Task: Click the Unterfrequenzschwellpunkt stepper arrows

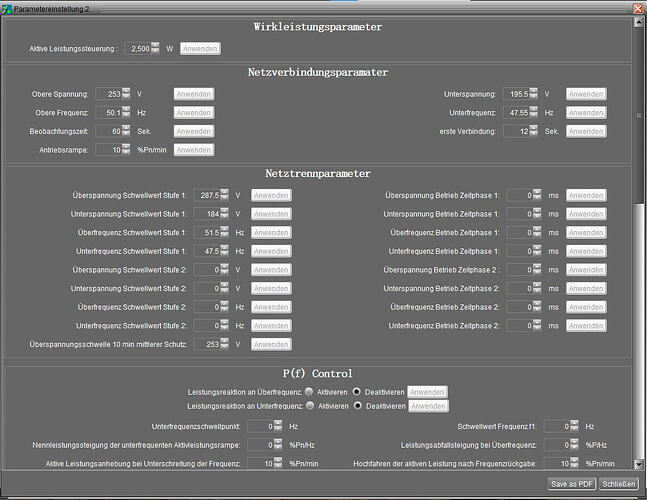Action: (279, 426)
